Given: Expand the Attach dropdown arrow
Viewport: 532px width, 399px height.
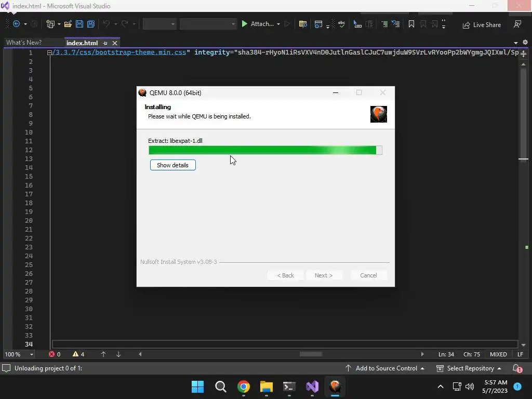Looking at the screenshot, I should coord(278,24).
